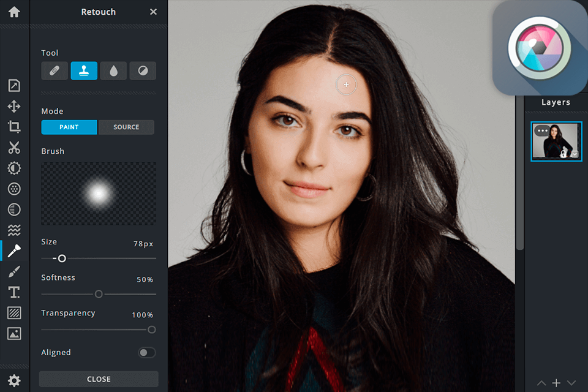This screenshot has height=392, width=588.
Task: Select the Text tool
Action: click(14, 292)
